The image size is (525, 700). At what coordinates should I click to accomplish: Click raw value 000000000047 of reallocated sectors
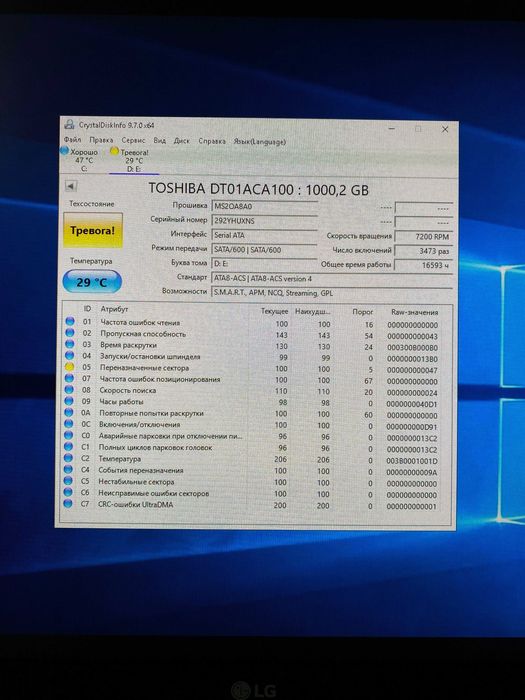coord(412,370)
